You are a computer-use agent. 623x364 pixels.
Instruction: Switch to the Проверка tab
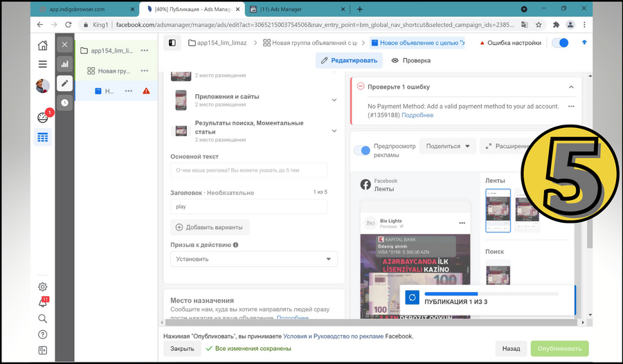[411, 60]
